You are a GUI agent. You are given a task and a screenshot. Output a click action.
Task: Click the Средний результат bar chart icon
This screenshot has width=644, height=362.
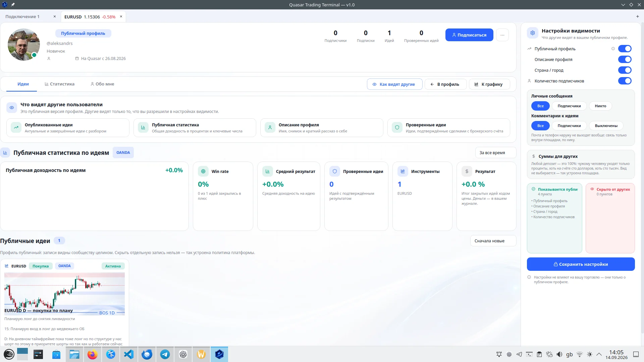(267, 171)
